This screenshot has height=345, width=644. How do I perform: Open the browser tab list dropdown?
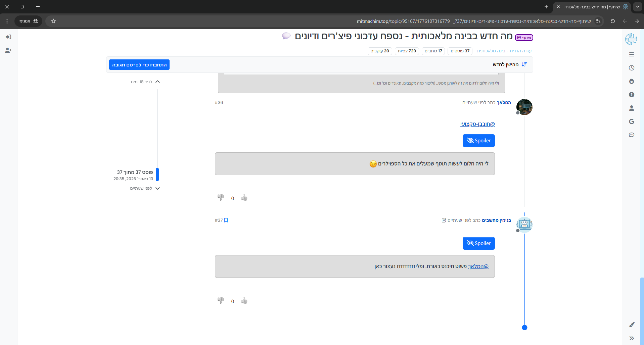click(637, 7)
